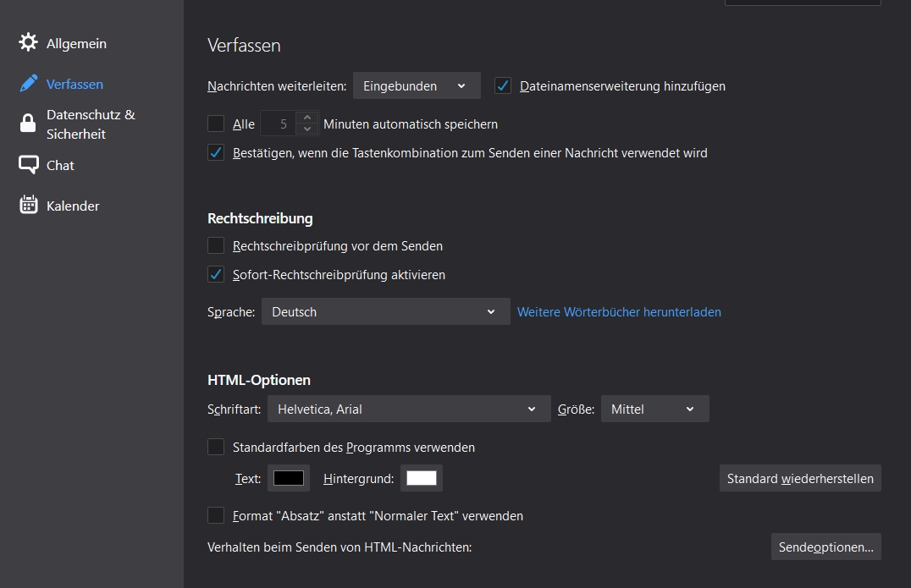The height and width of the screenshot is (588, 911).
Task: Click the Chat speech bubble icon
Action: 29,165
